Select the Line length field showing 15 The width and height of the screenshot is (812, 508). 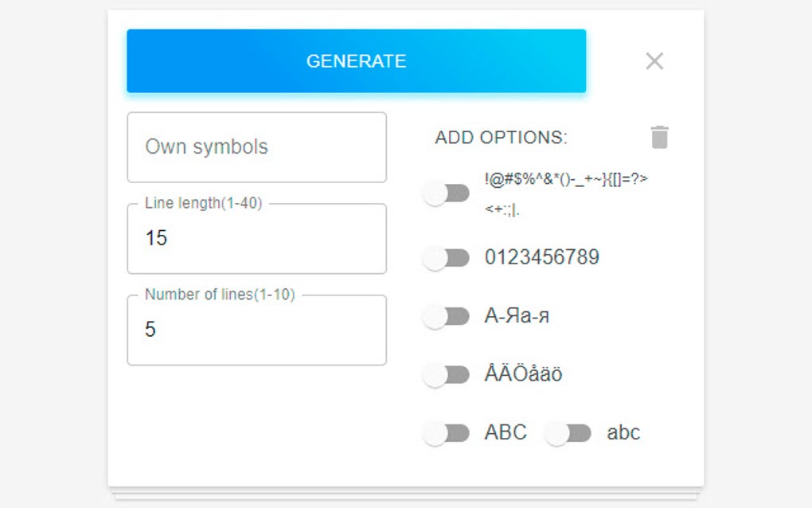pos(256,238)
